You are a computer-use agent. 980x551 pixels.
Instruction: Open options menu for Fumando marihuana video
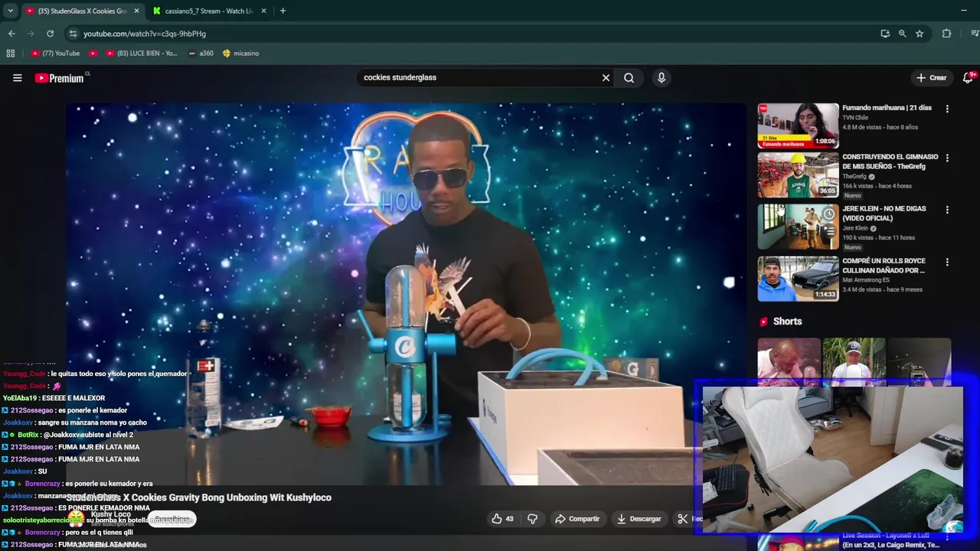point(947,109)
